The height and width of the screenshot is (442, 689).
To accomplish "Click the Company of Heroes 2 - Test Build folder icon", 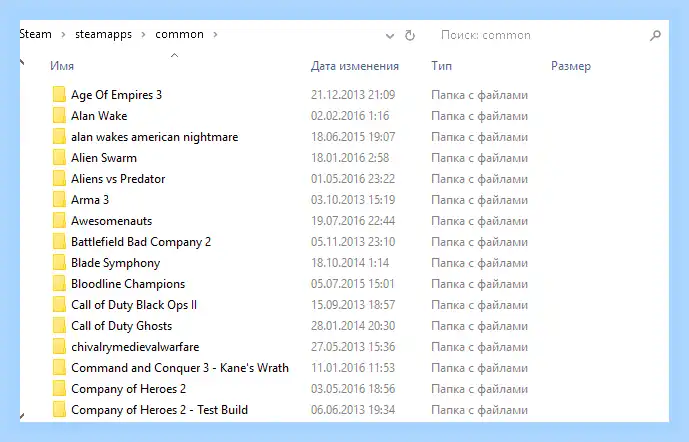I will point(59,409).
